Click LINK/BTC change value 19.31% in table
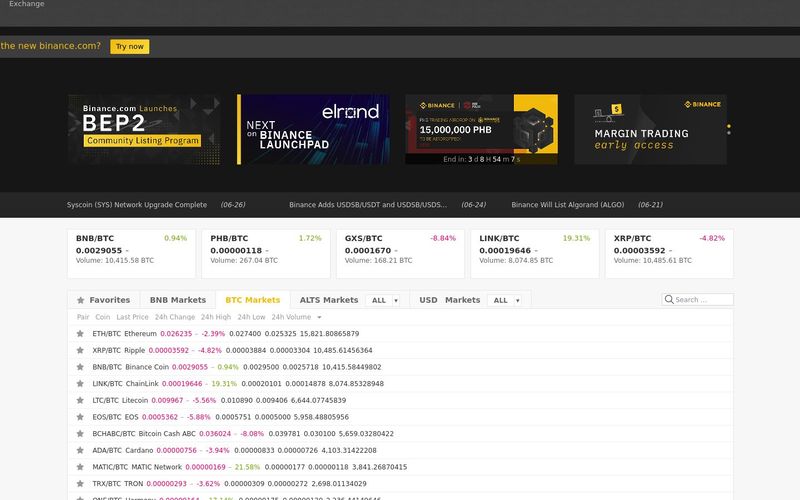800x500 pixels. pos(224,384)
